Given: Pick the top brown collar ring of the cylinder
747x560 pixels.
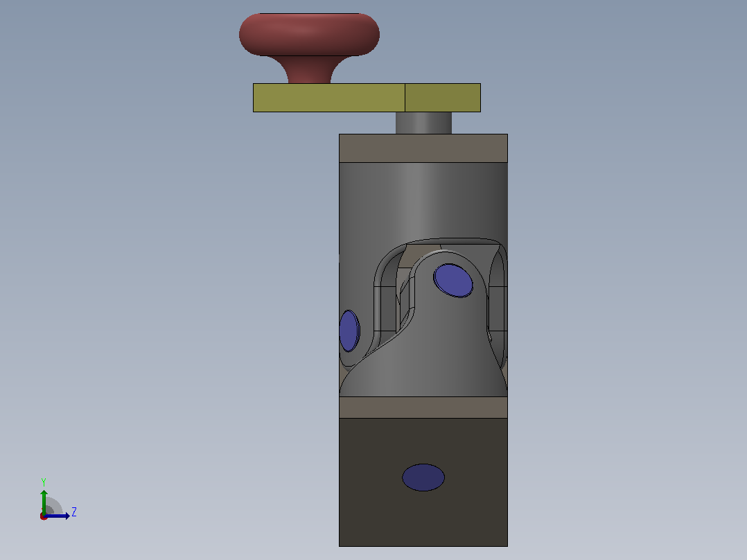Looking at the screenshot, I should tap(423, 148).
